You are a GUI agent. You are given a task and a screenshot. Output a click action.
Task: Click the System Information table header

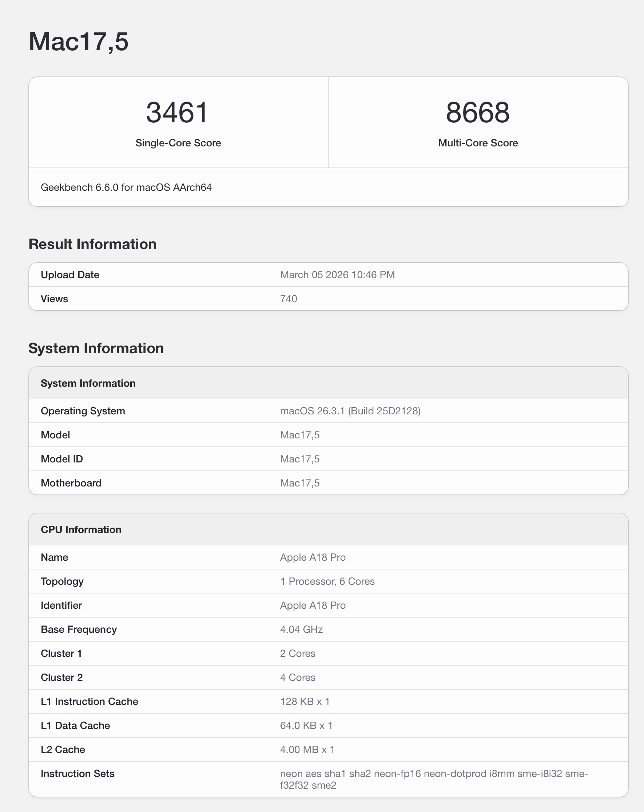(x=88, y=383)
